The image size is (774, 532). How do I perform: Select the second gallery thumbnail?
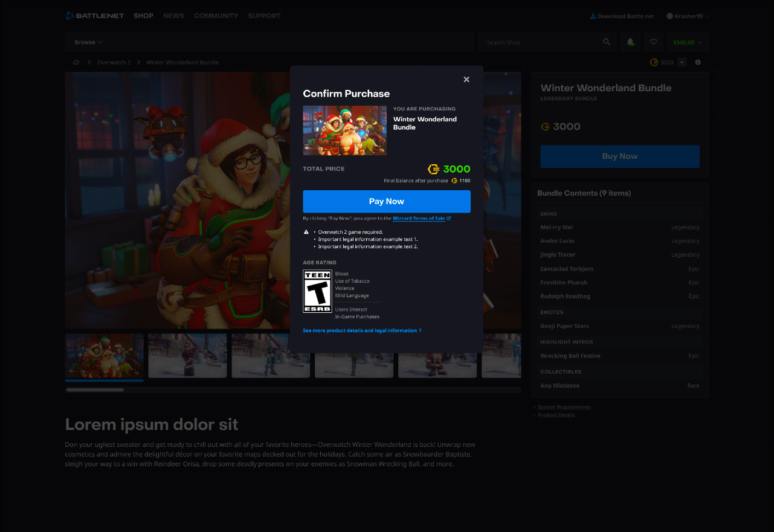click(x=187, y=356)
